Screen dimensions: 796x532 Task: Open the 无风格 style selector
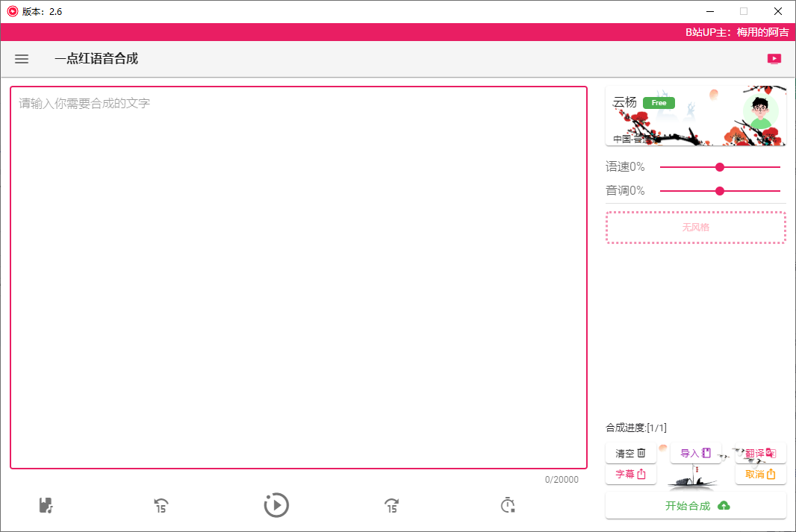point(695,227)
